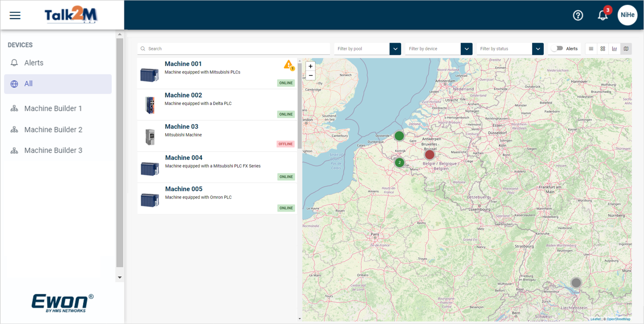Click ONLINE status badge of Machine 005
Screen dimensions: 644x324
click(x=286, y=208)
